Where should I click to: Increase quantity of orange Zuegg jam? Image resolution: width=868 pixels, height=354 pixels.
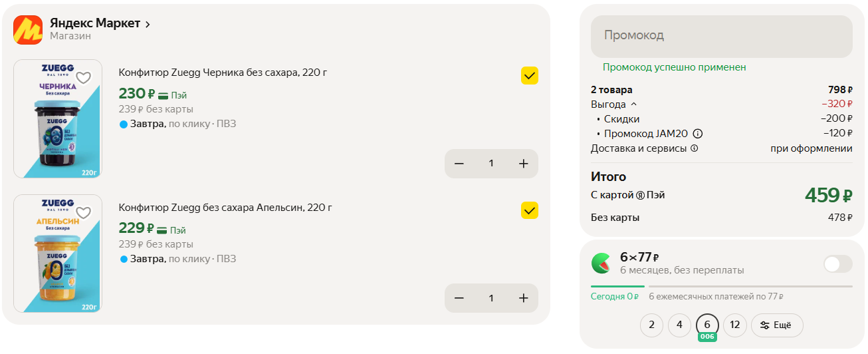[x=523, y=298]
